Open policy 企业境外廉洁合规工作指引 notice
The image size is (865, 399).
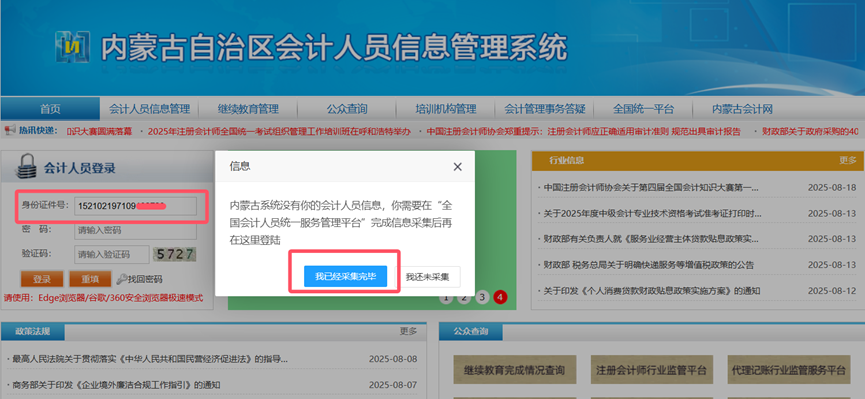[x=116, y=385]
